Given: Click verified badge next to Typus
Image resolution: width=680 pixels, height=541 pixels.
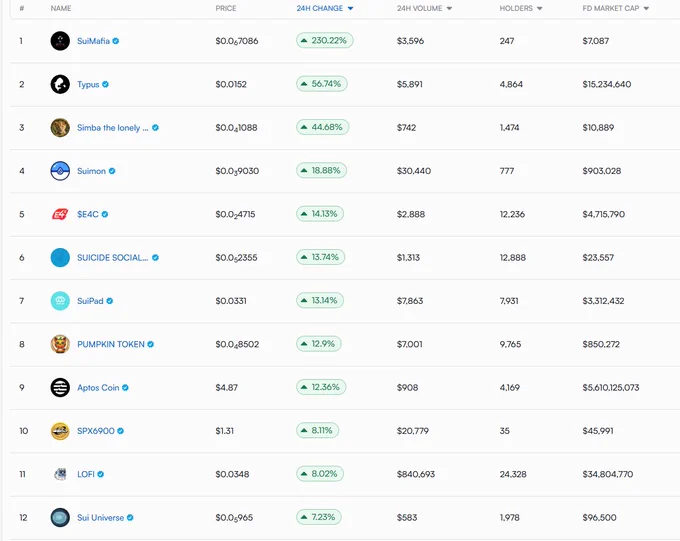Looking at the screenshot, I should (105, 84).
